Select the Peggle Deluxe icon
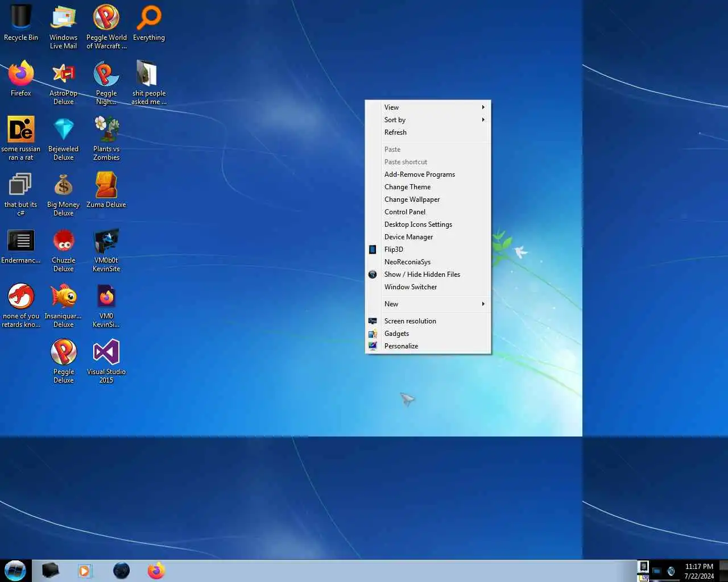Image resolution: width=728 pixels, height=582 pixels. click(x=63, y=361)
